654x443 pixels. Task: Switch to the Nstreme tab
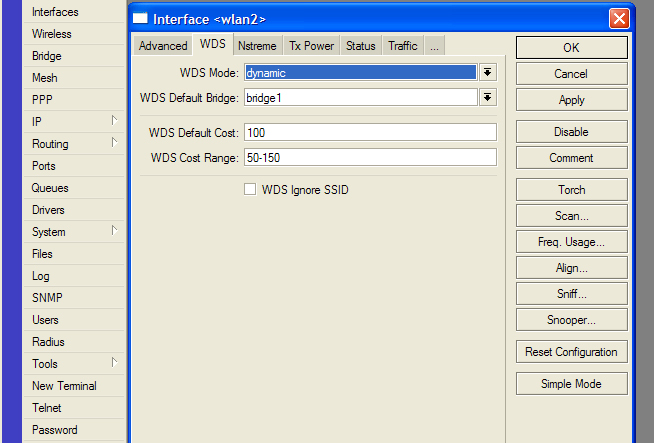click(x=257, y=45)
